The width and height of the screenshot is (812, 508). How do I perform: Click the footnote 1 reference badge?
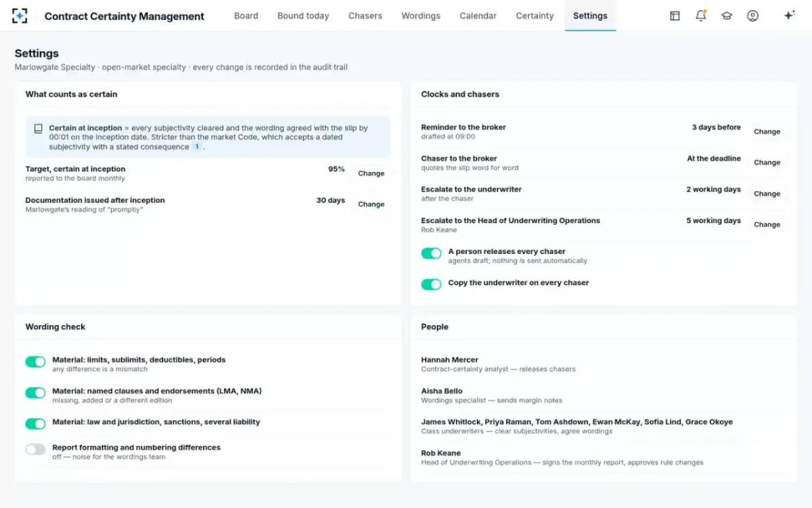pyautogui.click(x=197, y=146)
